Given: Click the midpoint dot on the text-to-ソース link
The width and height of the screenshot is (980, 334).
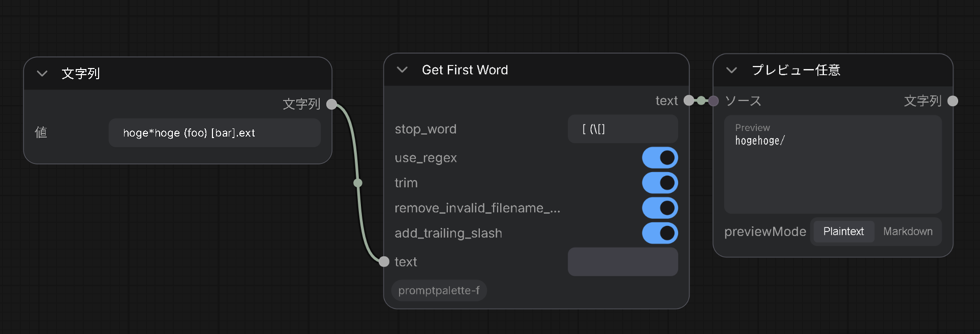Looking at the screenshot, I should click(x=701, y=101).
